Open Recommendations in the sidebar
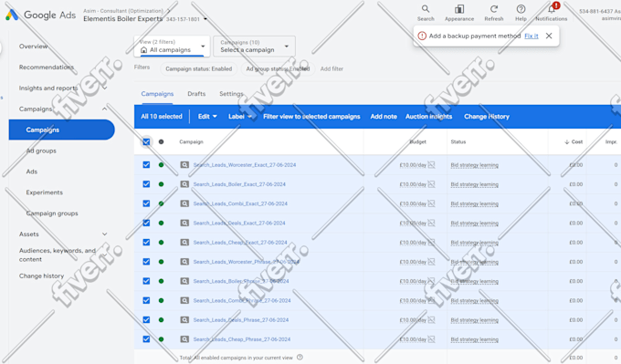621x364 pixels. [47, 68]
